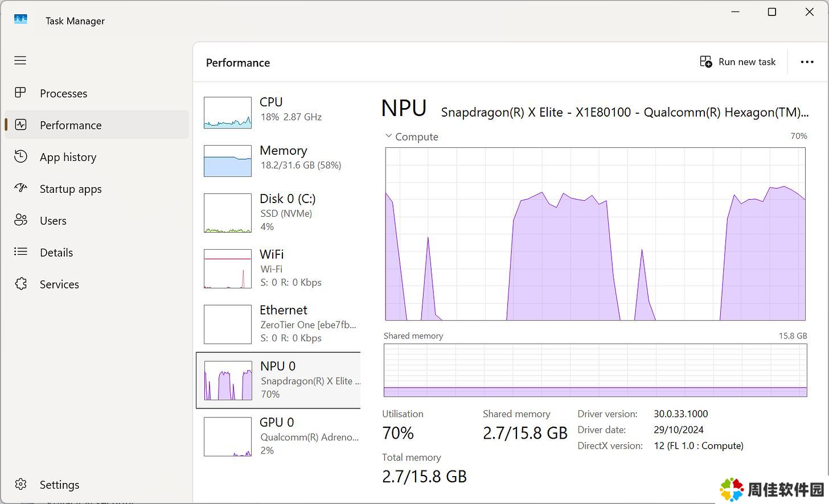This screenshot has width=829, height=504.
Task: Click the Utilisation 70% value
Action: click(x=398, y=433)
